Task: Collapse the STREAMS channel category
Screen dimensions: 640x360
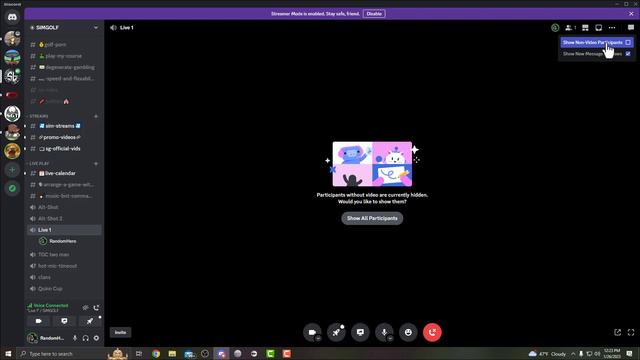Action: point(38,116)
